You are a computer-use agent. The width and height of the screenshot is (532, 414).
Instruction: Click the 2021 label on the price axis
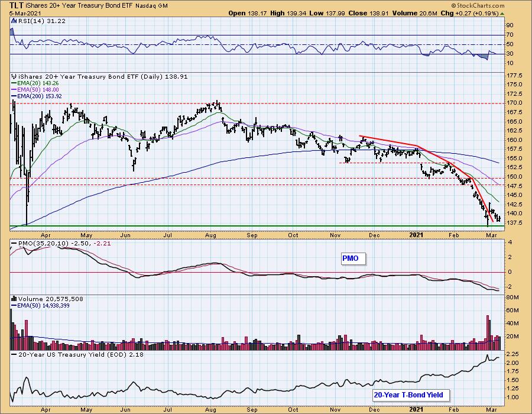click(x=416, y=235)
